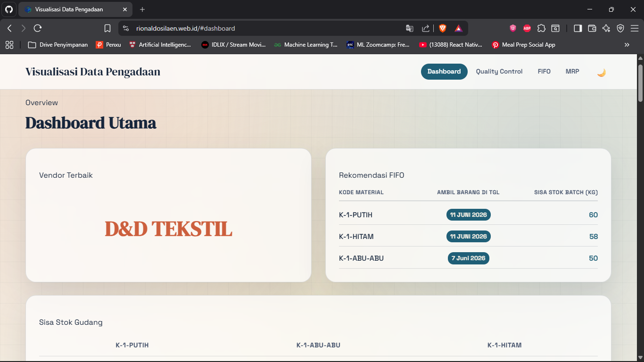Image resolution: width=644 pixels, height=362 pixels.
Task: Click the KODE MATERIAL column header
Action: [361, 192]
